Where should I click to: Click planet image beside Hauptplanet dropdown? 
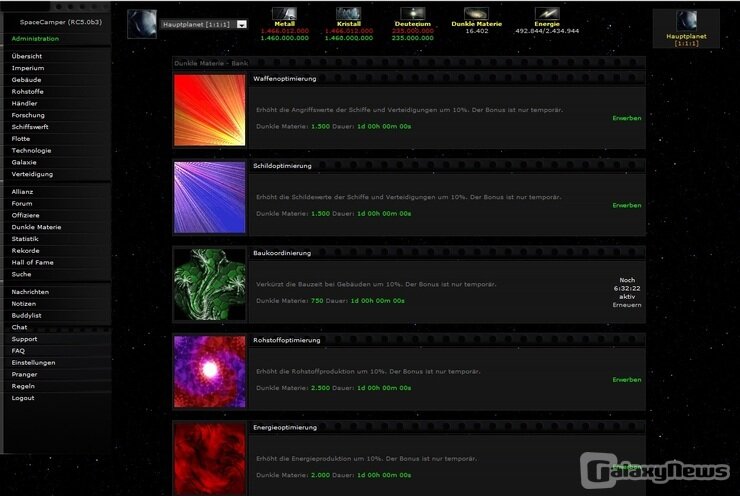142,23
